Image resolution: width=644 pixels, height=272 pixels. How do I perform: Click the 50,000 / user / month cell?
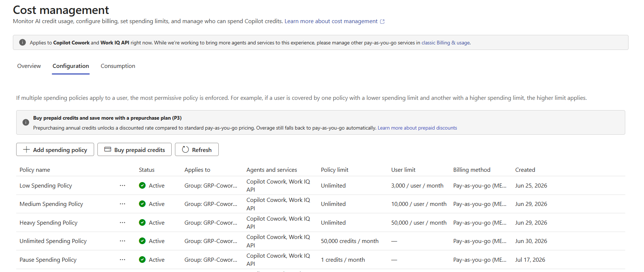point(419,222)
